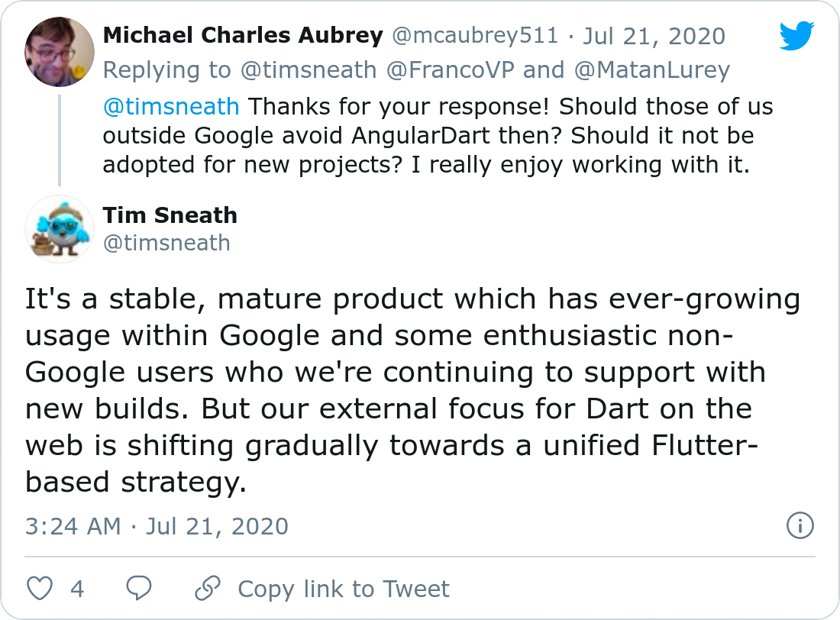Click the Tim Sneath display name
Viewport: 840px width, 620px height.
pos(170,215)
